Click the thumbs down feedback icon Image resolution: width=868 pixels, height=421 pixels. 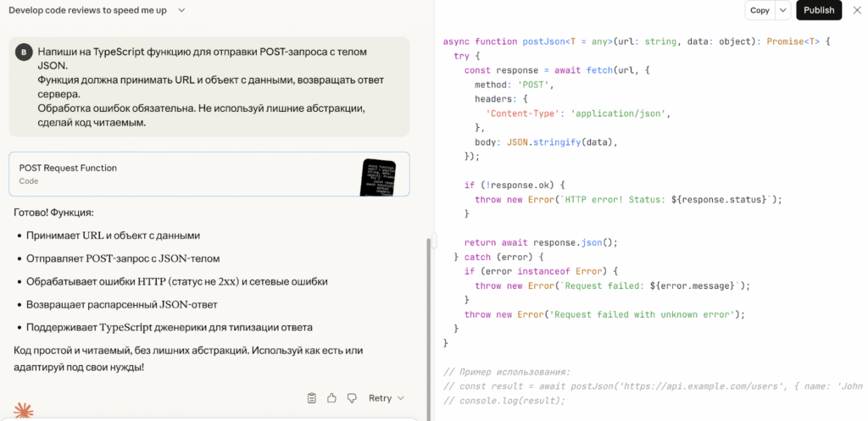coord(352,398)
